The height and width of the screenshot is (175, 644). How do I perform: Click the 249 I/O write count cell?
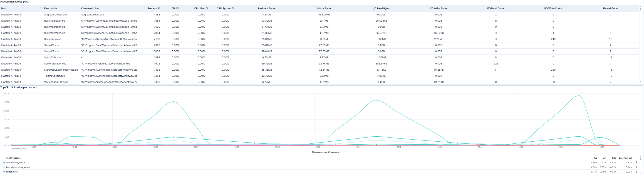point(553,39)
